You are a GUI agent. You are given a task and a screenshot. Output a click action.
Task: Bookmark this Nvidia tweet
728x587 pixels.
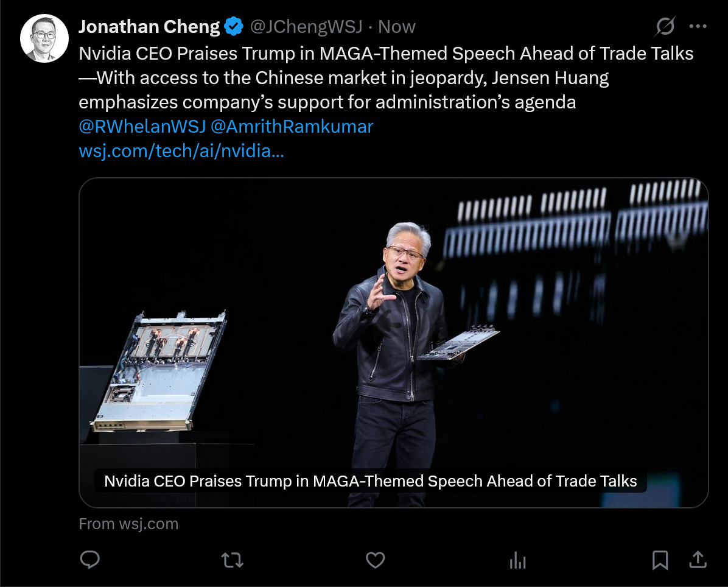pyautogui.click(x=660, y=560)
